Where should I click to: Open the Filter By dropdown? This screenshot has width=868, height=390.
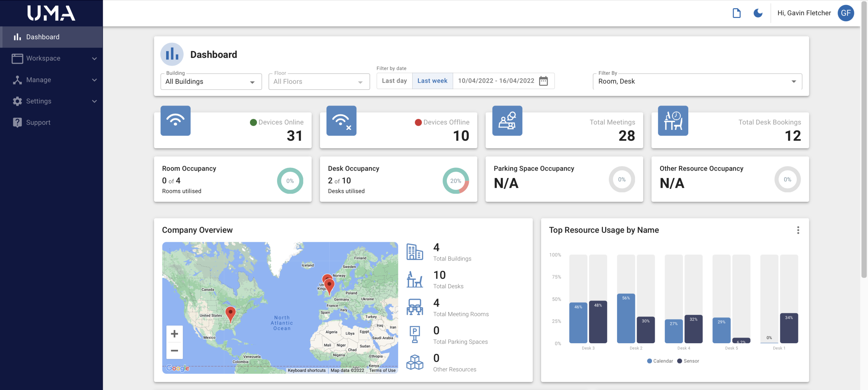[697, 81]
